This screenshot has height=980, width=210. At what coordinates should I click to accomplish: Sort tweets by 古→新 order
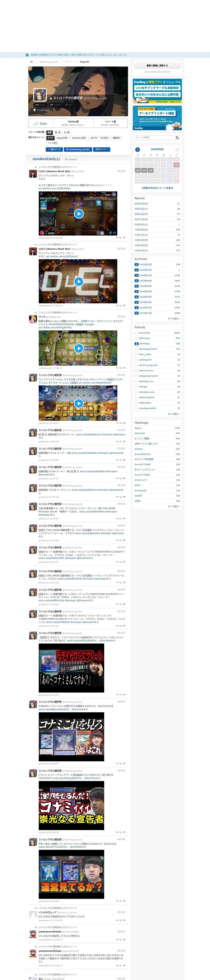tap(67, 132)
